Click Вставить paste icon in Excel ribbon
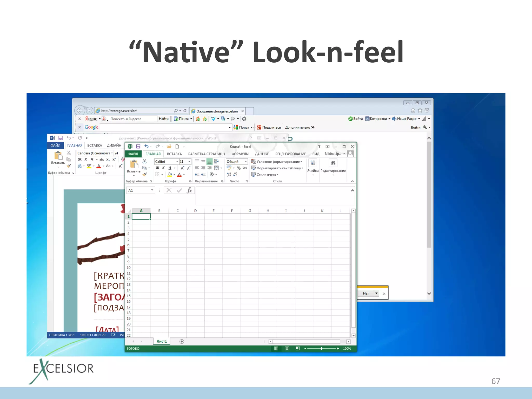The width and height of the screenshot is (532, 399). click(134, 164)
